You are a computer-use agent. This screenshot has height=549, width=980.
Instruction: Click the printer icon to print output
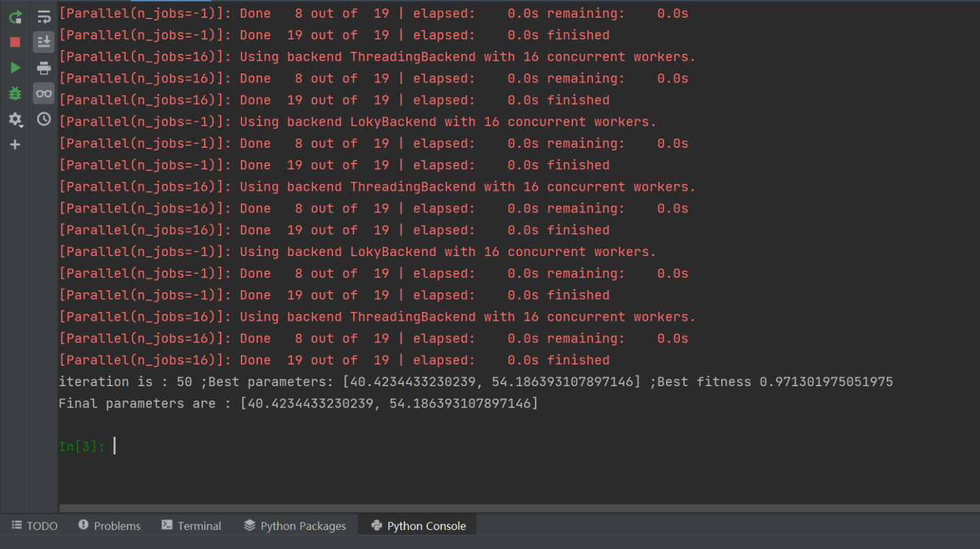point(44,67)
